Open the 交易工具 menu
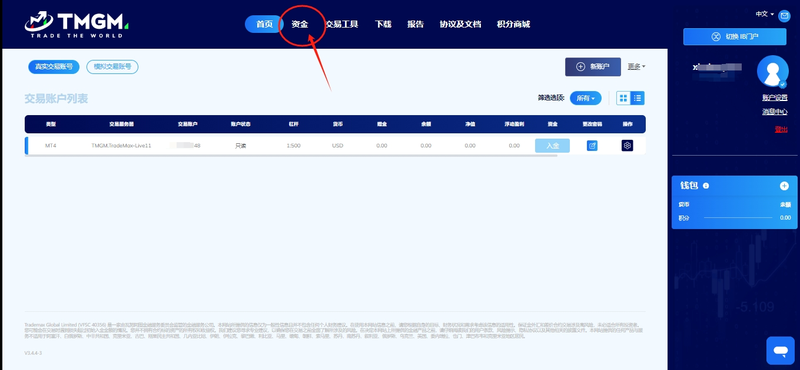The width and height of the screenshot is (800, 370). (341, 24)
